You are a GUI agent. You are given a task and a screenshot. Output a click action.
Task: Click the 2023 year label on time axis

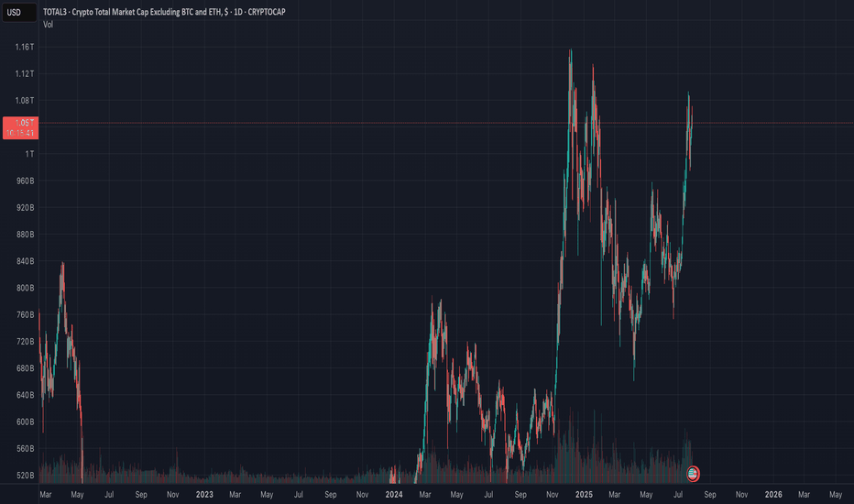(x=204, y=495)
